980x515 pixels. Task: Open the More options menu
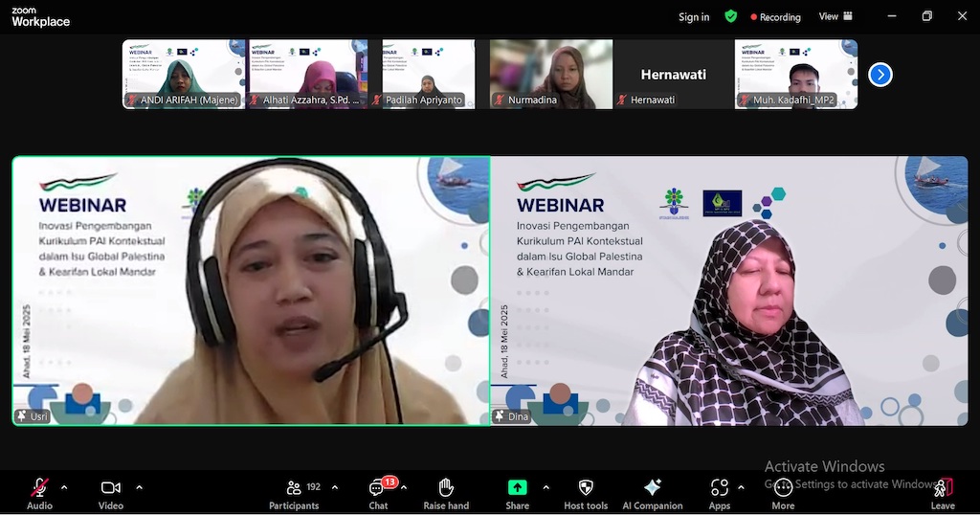coord(783,492)
